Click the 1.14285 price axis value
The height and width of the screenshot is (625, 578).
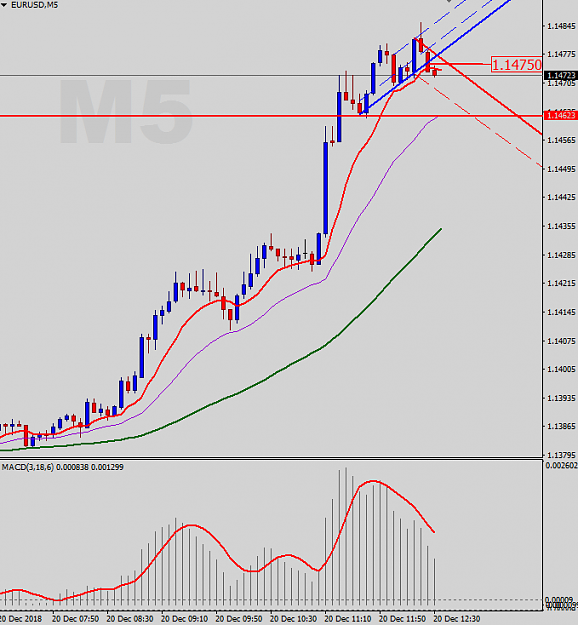click(562, 255)
